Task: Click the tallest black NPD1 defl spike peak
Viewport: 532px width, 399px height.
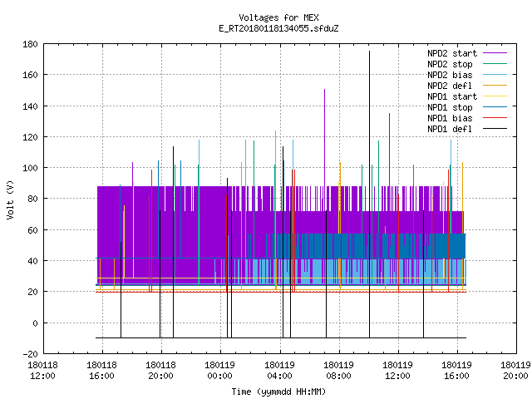Action: 369,52
